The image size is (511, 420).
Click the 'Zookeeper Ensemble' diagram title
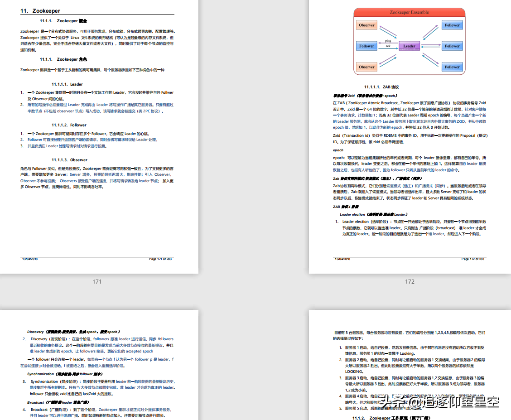click(x=410, y=12)
